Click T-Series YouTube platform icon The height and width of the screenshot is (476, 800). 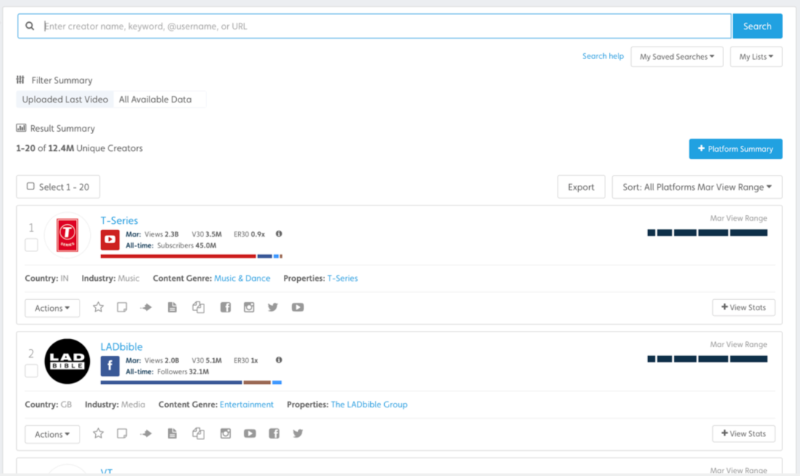click(110, 239)
